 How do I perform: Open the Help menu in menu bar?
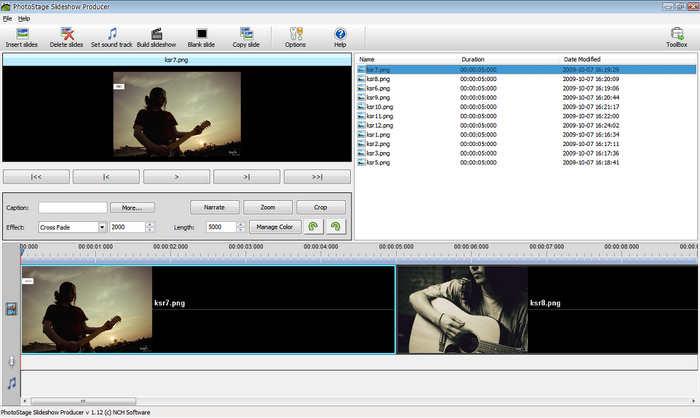24,18
